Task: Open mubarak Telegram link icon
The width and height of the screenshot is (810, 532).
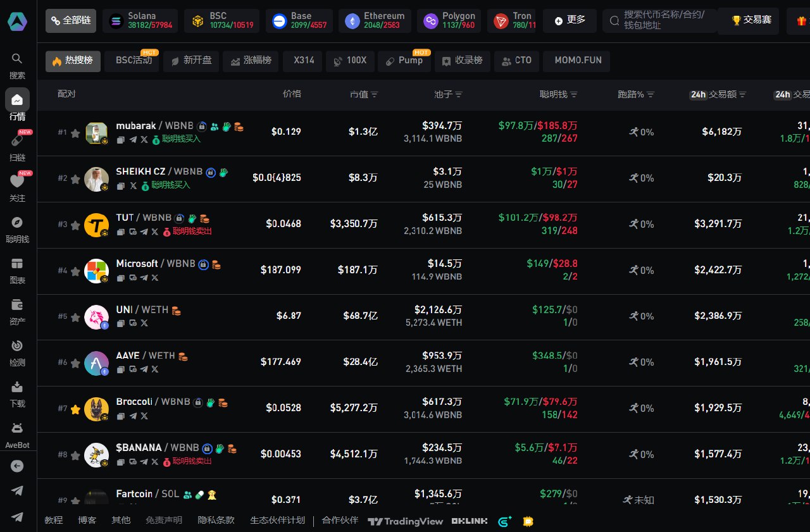Action: (132, 139)
